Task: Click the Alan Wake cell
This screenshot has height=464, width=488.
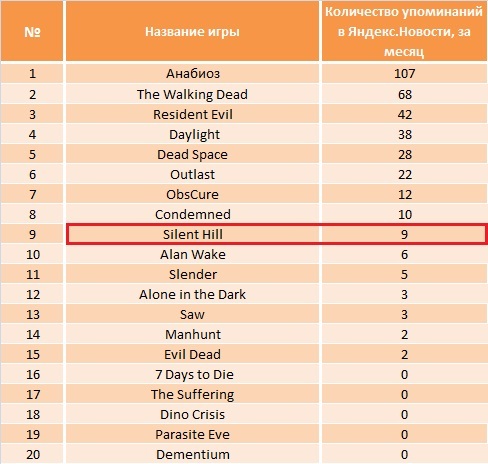Action: tap(192, 254)
